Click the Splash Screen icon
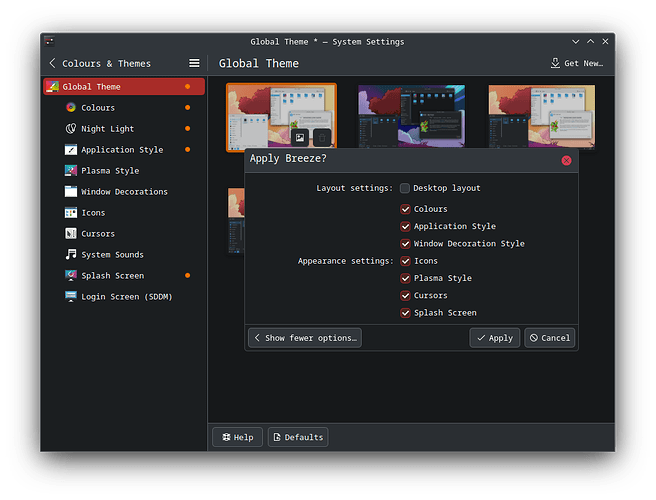656x500 pixels. (71, 275)
